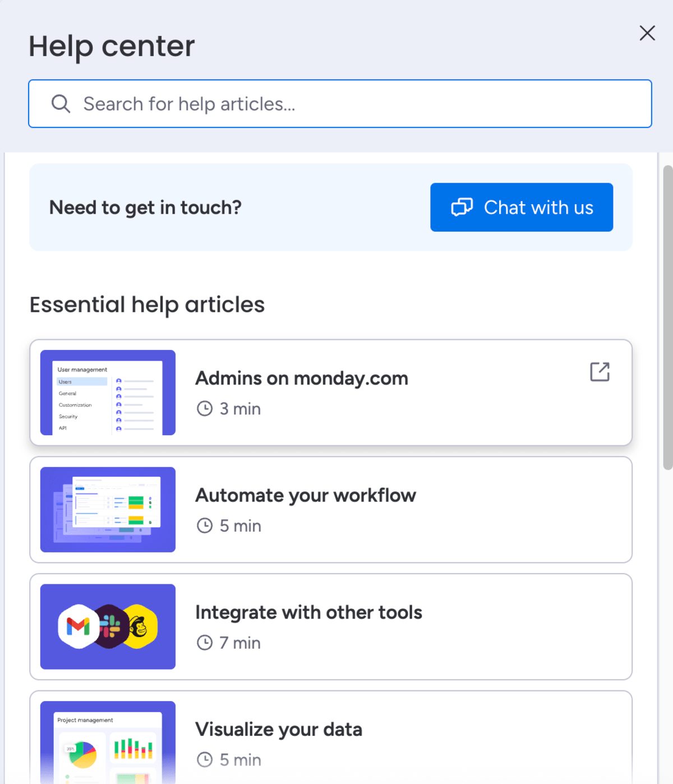Click the chat bubbles icon inside Chat with us
The height and width of the screenshot is (784, 673).
tap(462, 207)
